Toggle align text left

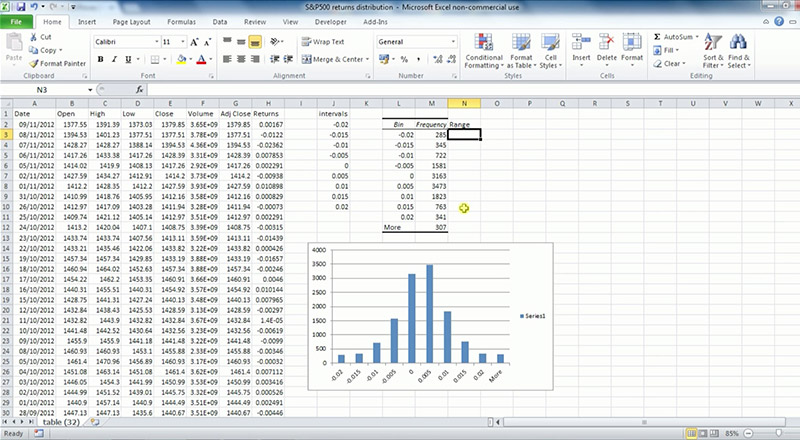click(227, 59)
